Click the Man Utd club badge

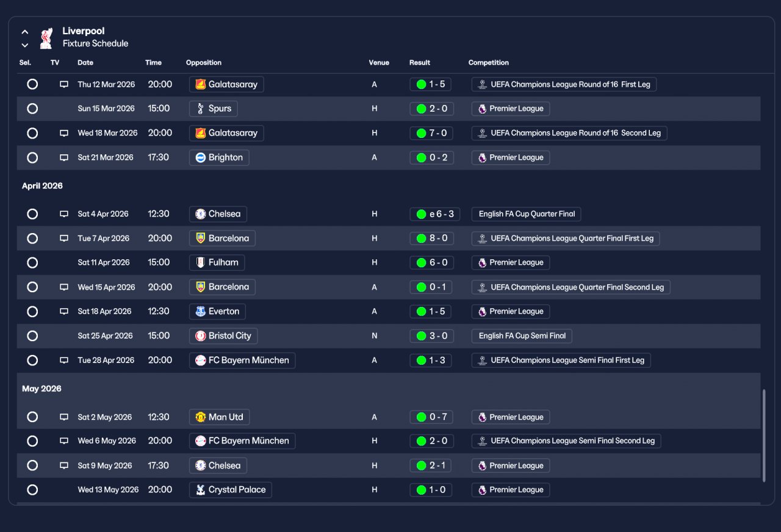tap(201, 417)
